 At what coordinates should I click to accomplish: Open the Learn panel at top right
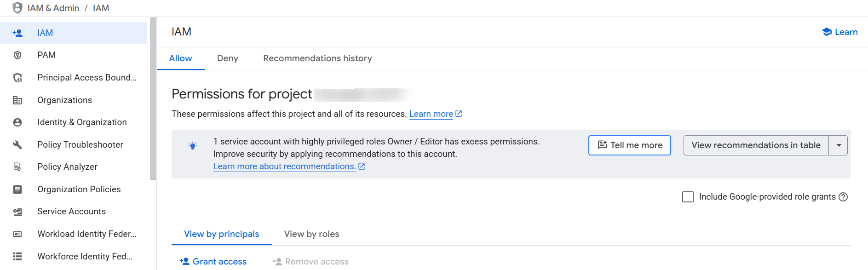coord(839,32)
